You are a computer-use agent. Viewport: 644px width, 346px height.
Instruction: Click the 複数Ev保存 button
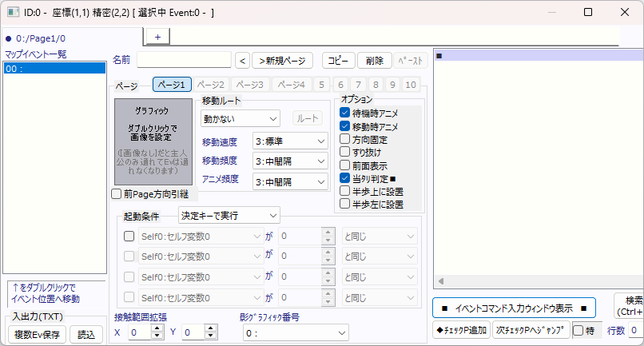click(x=37, y=335)
